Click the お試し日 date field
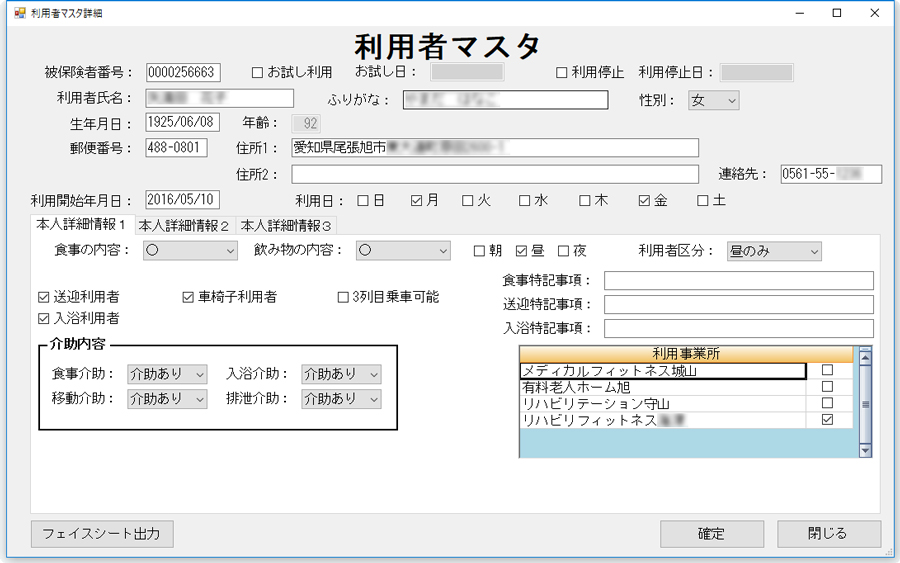 click(467, 72)
